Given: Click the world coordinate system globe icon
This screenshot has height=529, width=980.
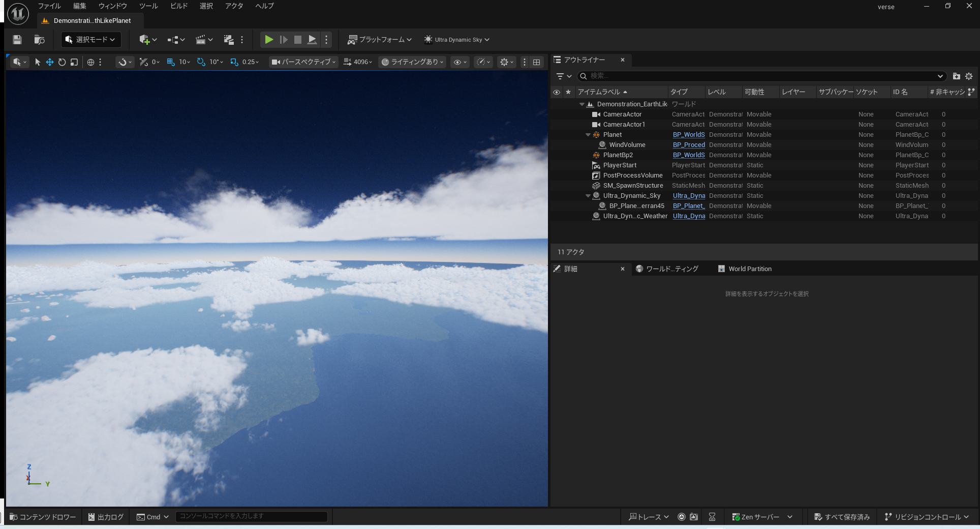Looking at the screenshot, I should (x=90, y=62).
